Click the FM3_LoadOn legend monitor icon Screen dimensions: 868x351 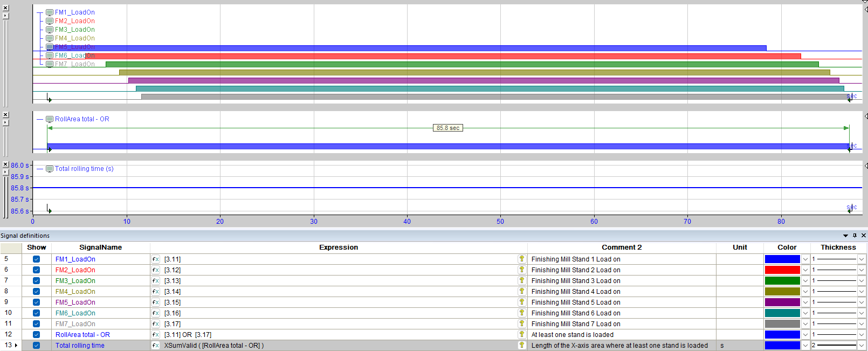(50, 30)
